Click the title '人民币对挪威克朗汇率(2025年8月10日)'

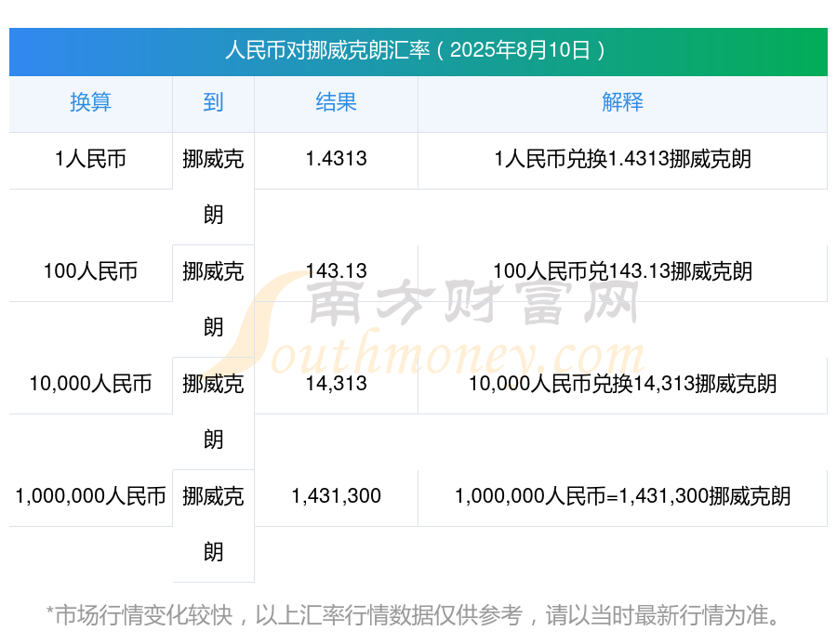tap(418, 51)
